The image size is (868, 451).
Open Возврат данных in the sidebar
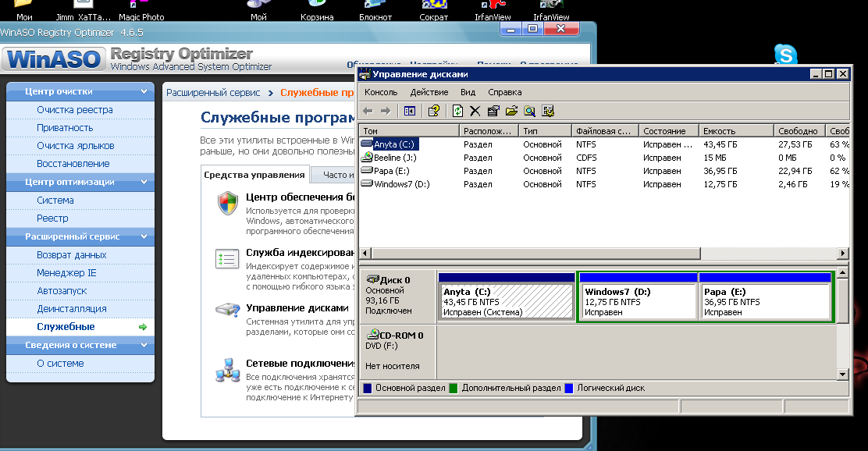click(71, 255)
